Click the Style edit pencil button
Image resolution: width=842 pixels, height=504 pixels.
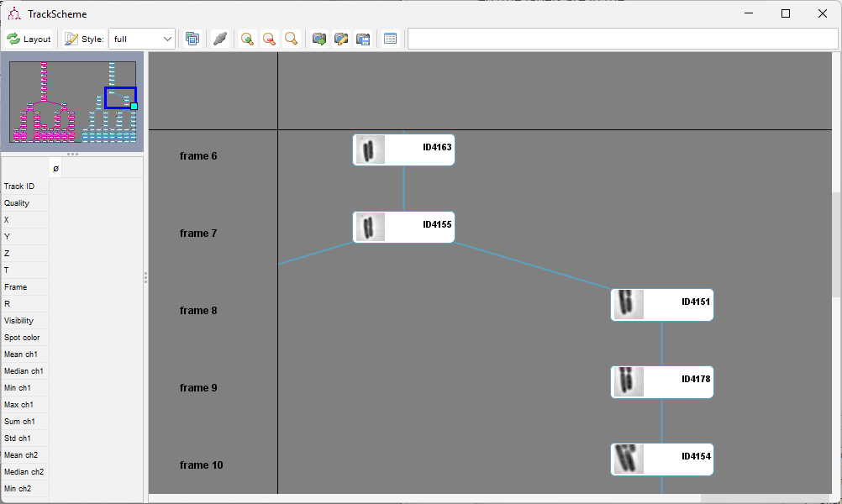(71, 39)
